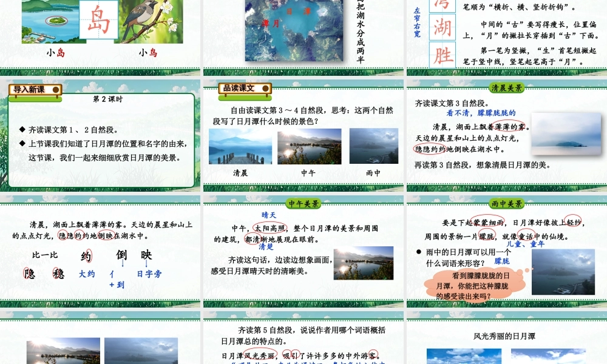Open the pier photo above 清晨 caption
Screen dimensions: 607x364
240,146
